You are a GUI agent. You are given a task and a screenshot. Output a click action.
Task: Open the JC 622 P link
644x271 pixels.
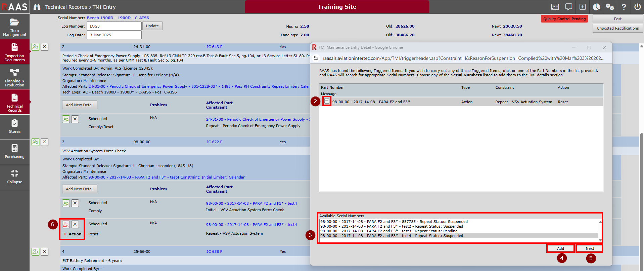[214, 142]
